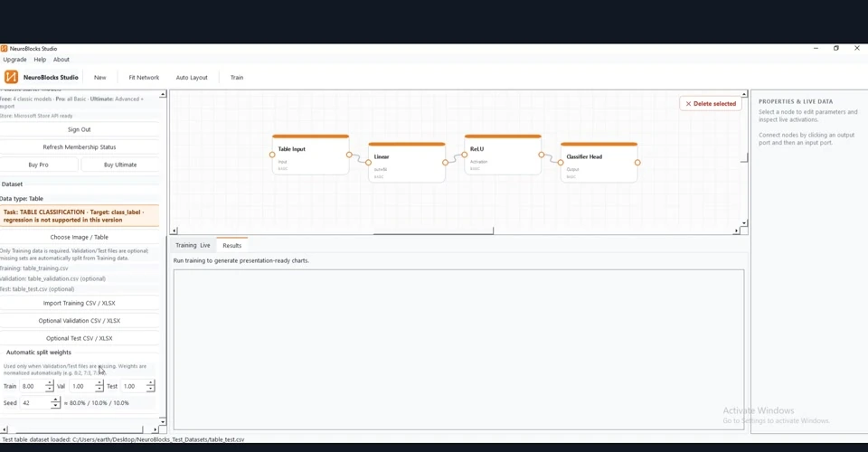Click canvas horizontal scroll-right arrow
The image size is (868, 452).
pyautogui.click(x=736, y=231)
